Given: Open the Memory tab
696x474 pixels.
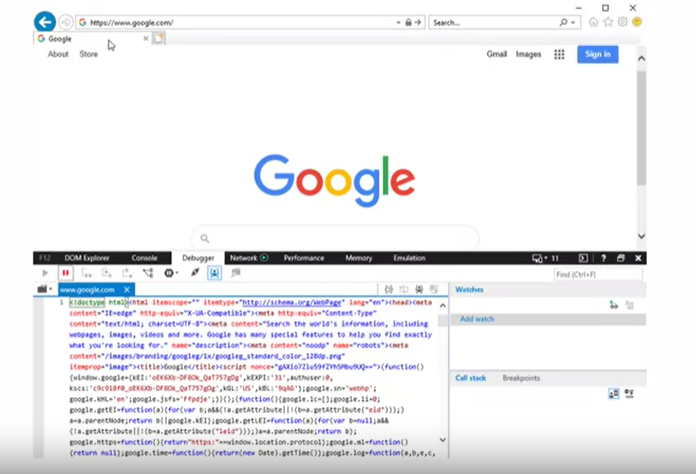Looking at the screenshot, I should [x=359, y=258].
